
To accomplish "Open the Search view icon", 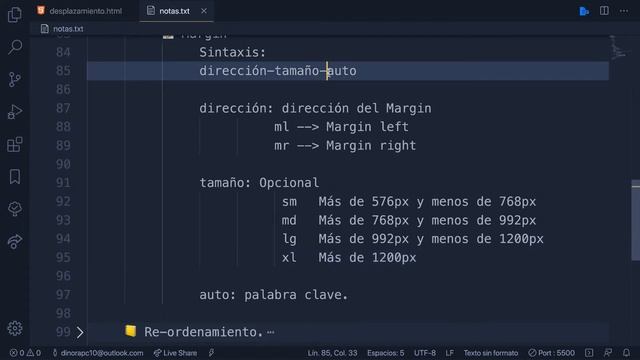I will pos(15,47).
